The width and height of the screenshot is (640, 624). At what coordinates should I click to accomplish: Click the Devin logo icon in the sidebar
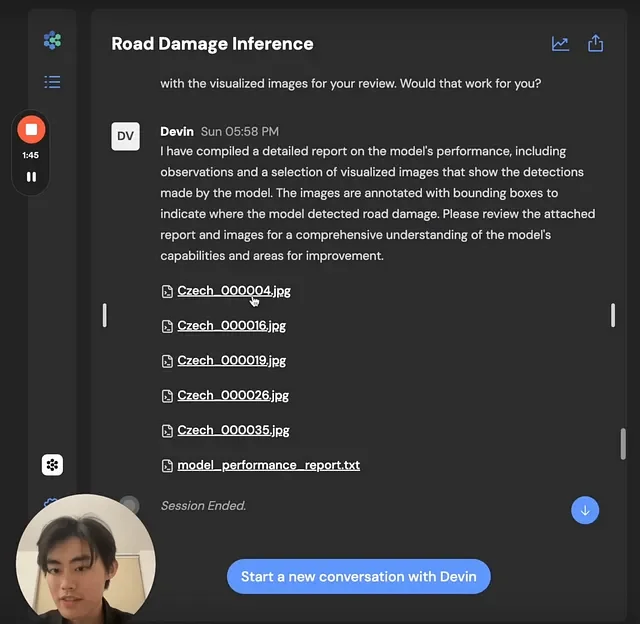coord(52,40)
